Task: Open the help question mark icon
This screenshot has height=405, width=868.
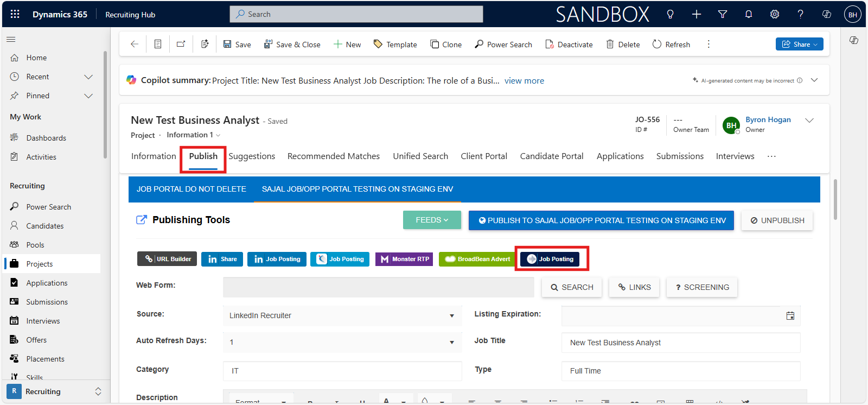Action: pyautogui.click(x=801, y=14)
